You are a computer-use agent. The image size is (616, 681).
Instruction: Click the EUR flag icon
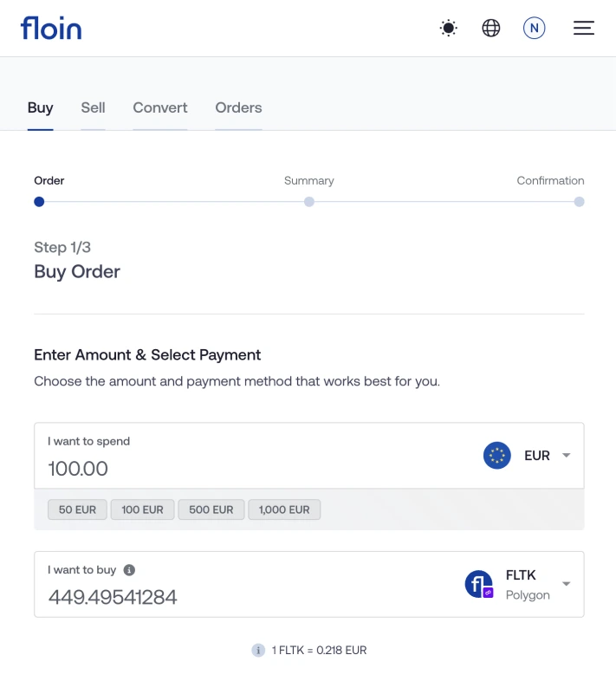tap(497, 455)
